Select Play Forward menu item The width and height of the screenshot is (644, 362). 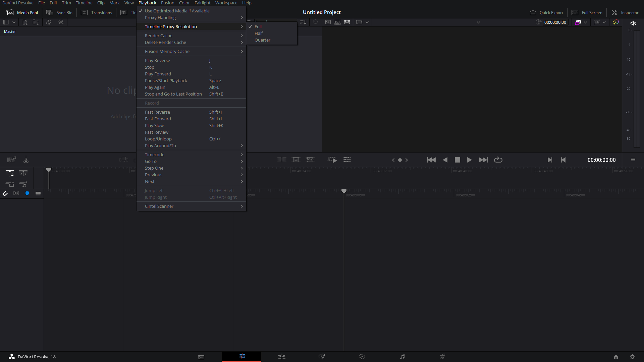(158, 74)
